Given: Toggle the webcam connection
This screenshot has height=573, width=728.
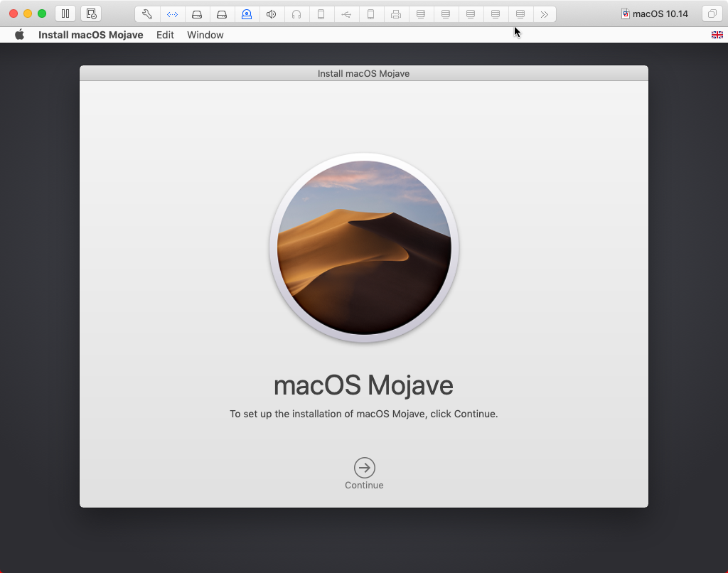Looking at the screenshot, I should click(247, 14).
